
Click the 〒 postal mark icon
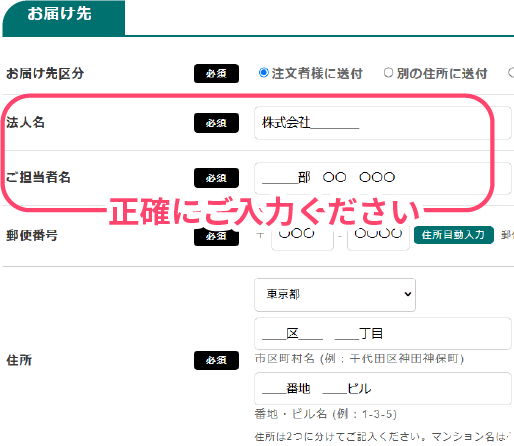260,235
